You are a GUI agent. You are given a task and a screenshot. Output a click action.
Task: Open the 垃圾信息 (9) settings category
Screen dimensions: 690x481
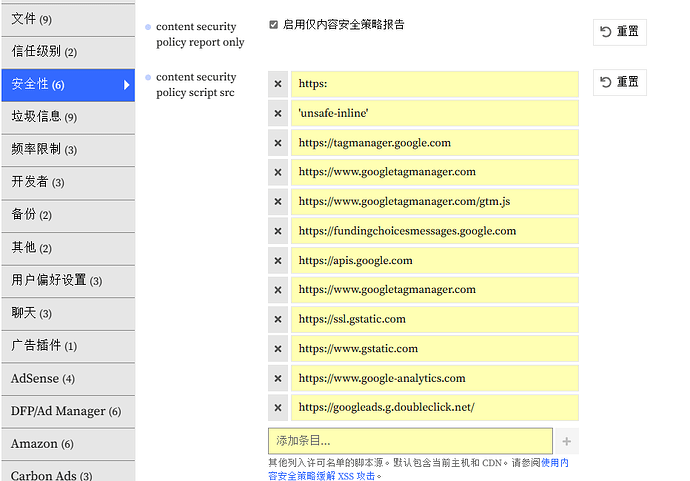[68, 117]
